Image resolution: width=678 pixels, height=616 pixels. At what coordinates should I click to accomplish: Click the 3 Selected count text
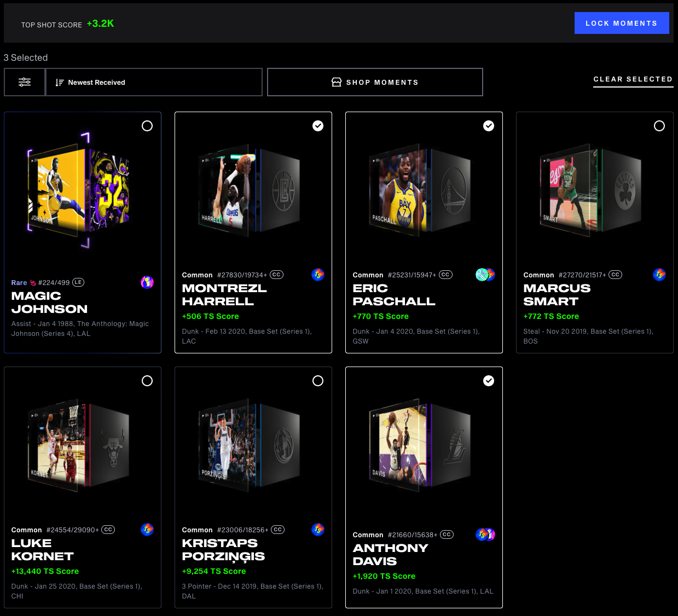tap(26, 57)
